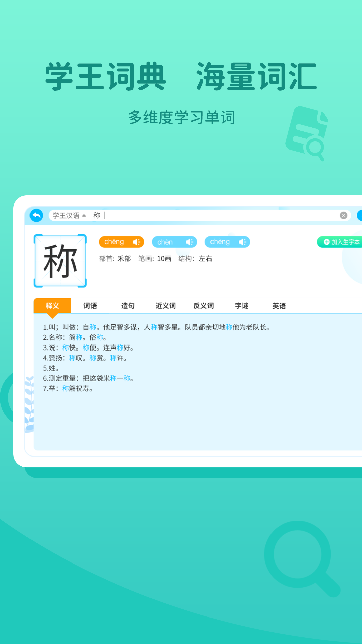Show the 近义词 tab

click(x=166, y=306)
